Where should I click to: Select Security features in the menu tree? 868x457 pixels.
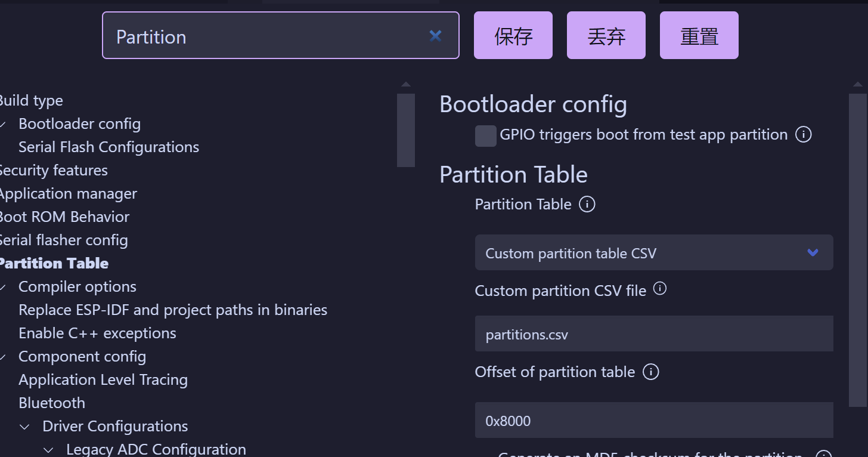click(53, 170)
